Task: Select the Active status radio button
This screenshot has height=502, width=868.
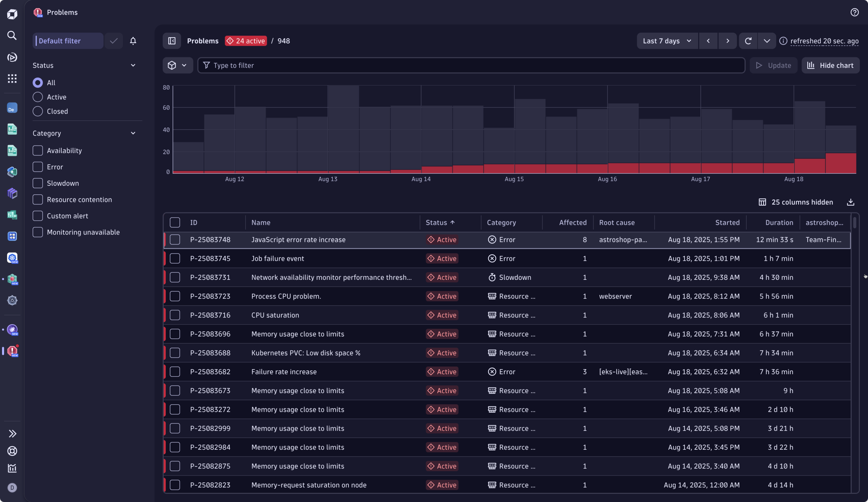Action: pos(37,97)
